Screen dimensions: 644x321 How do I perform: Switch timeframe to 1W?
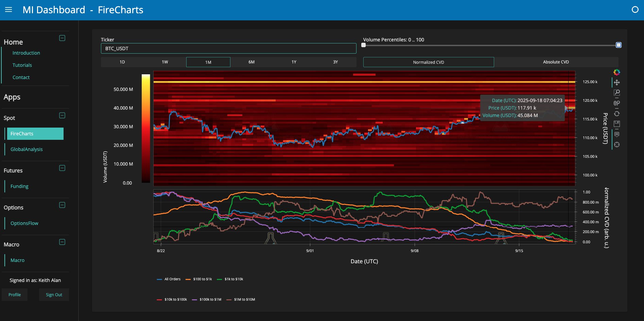165,62
